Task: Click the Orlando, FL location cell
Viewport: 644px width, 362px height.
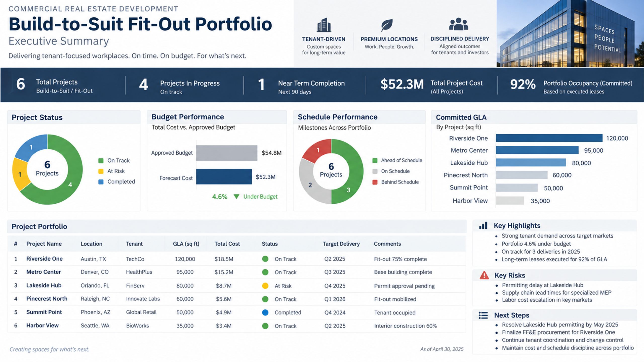Action: [x=95, y=286]
